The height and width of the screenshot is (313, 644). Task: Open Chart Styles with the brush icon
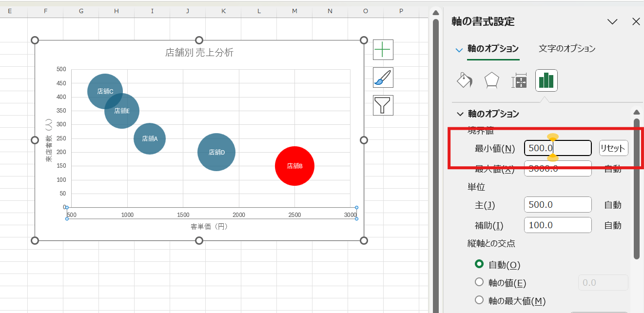point(382,78)
